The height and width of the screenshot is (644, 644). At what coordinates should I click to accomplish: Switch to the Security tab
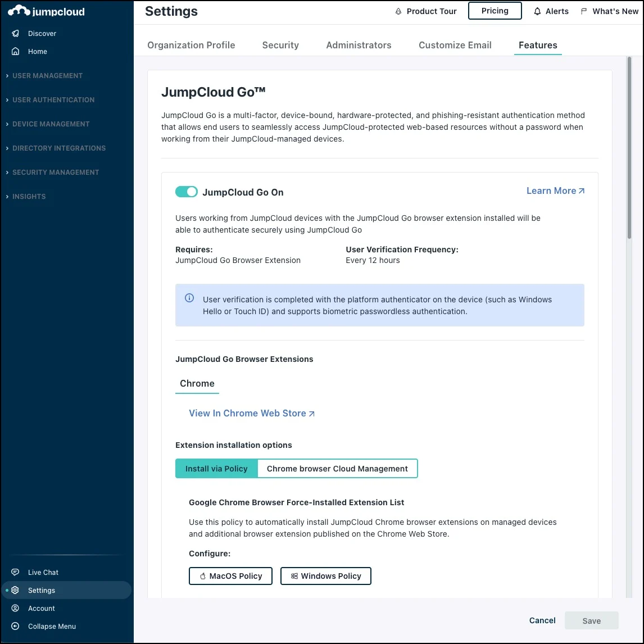click(x=280, y=46)
